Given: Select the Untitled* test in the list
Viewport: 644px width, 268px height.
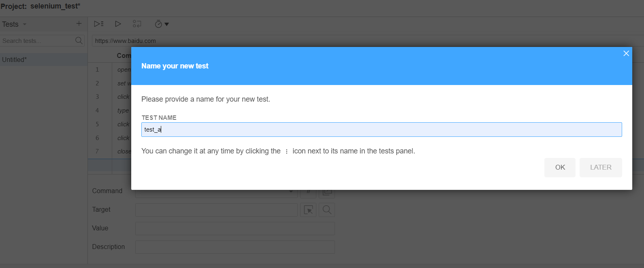Looking at the screenshot, I should pyautogui.click(x=15, y=60).
